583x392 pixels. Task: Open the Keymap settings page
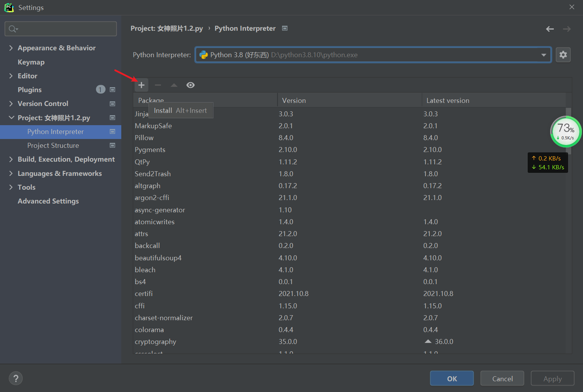point(31,62)
